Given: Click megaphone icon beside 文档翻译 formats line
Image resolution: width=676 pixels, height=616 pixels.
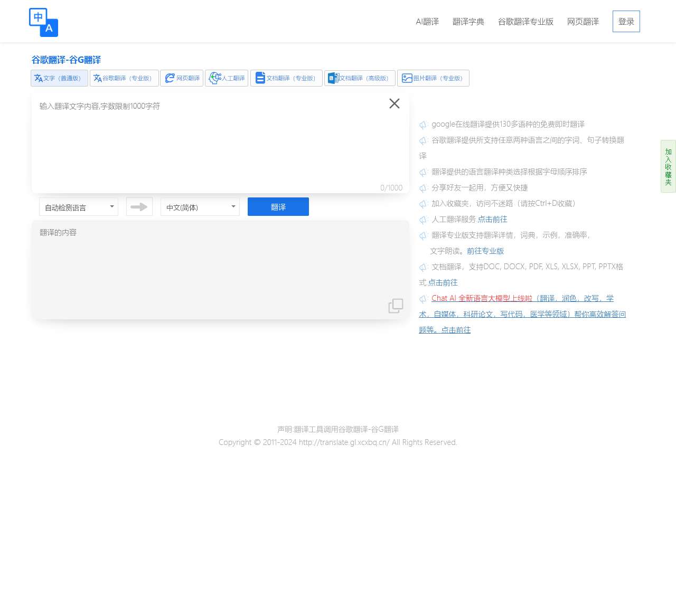Looking at the screenshot, I should [x=424, y=267].
